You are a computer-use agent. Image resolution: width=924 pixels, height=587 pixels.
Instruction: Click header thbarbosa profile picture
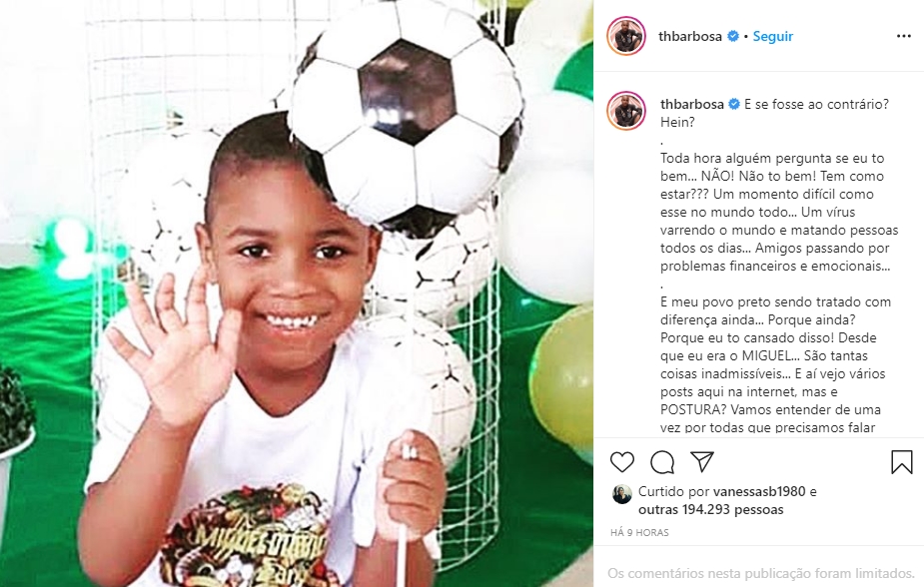click(x=626, y=36)
